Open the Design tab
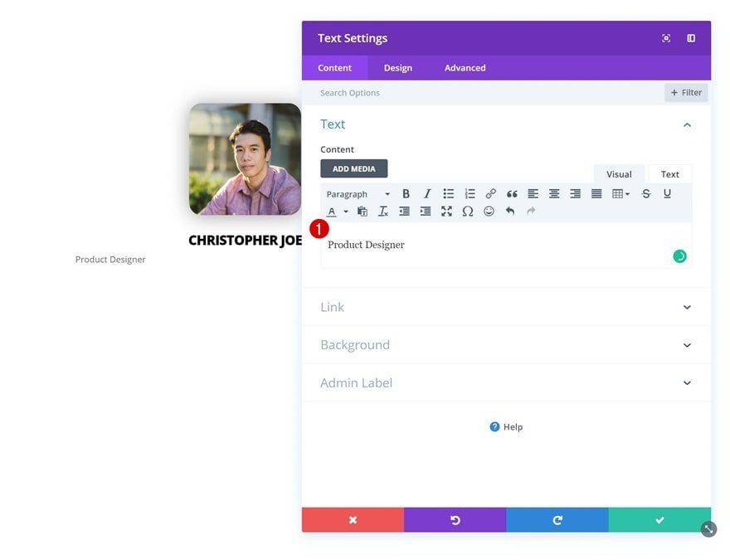This screenshot has width=730, height=560. coord(398,68)
